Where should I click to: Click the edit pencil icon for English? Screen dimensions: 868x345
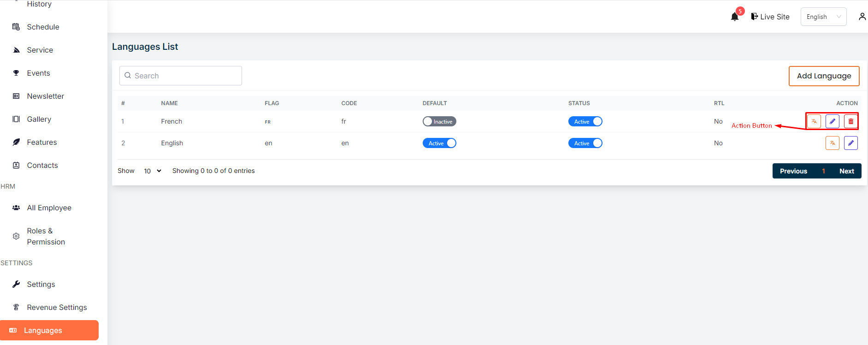pos(850,143)
